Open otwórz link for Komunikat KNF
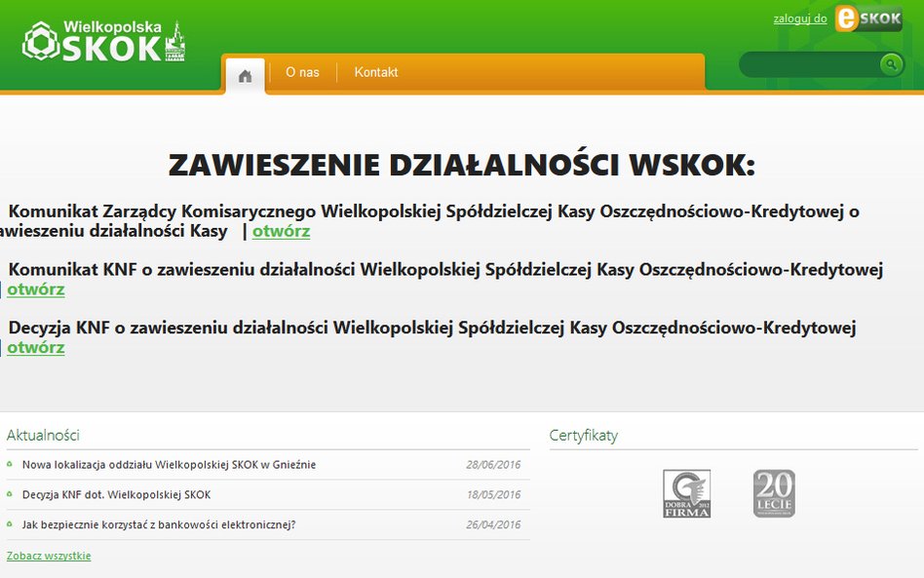The height and width of the screenshot is (578, 924). [x=36, y=289]
